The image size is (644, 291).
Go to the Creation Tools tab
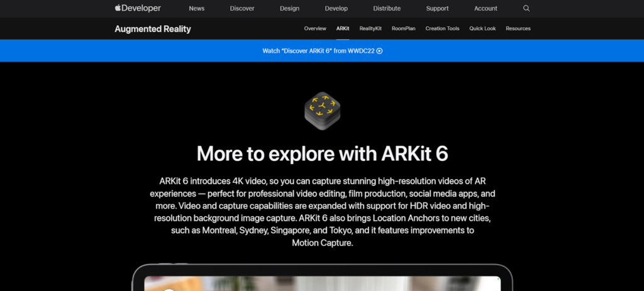[x=442, y=29]
